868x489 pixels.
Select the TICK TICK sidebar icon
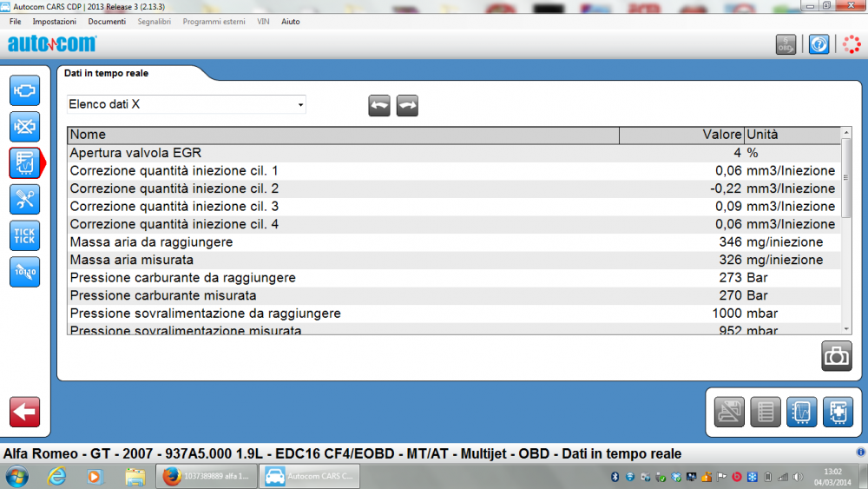click(x=24, y=236)
